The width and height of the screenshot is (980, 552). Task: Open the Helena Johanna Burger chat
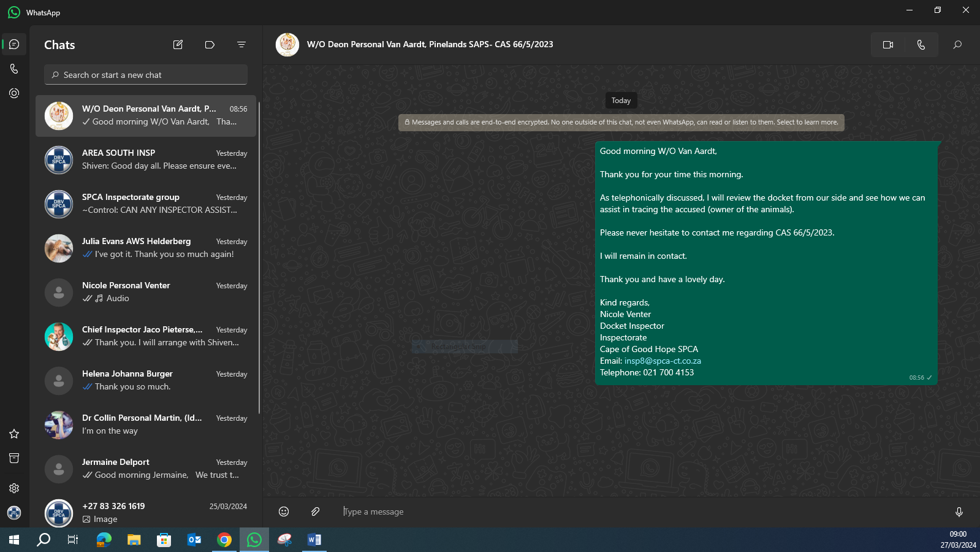coord(146,380)
